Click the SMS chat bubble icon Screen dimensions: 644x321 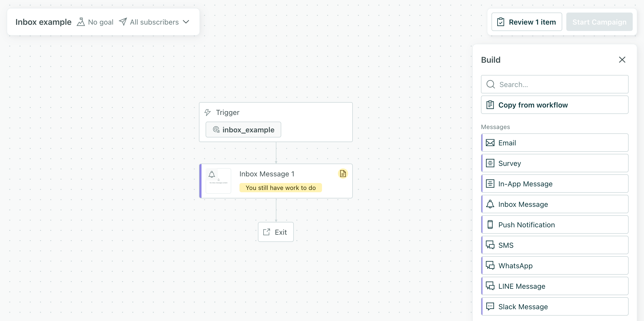(490, 245)
